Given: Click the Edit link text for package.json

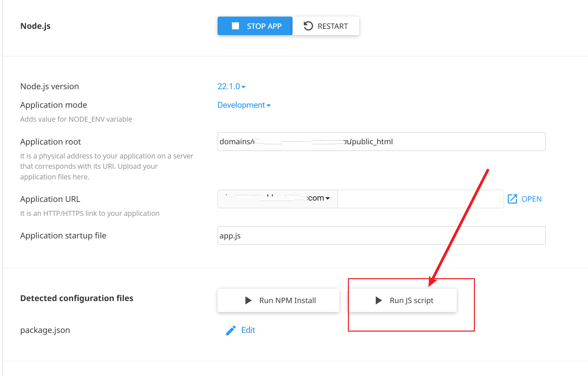Looking at the screenshot, I should click(x=248, y=330).
